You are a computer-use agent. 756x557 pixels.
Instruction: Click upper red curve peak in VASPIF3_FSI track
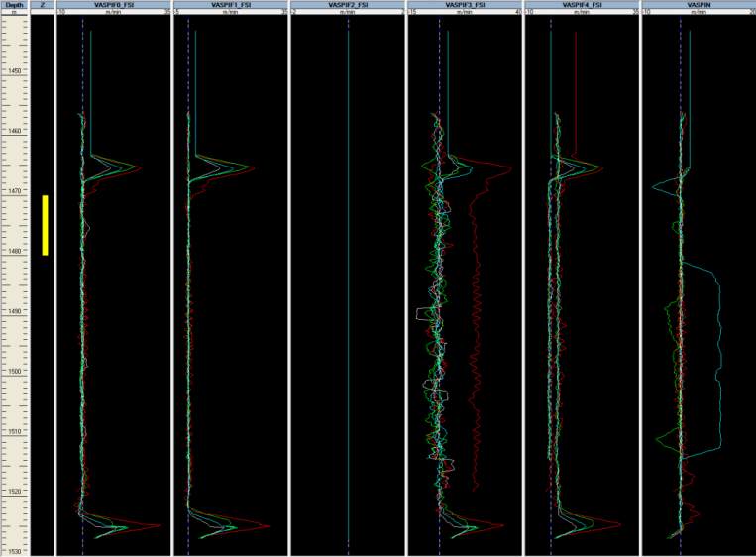pyautogui.click(x=509, y=167)
